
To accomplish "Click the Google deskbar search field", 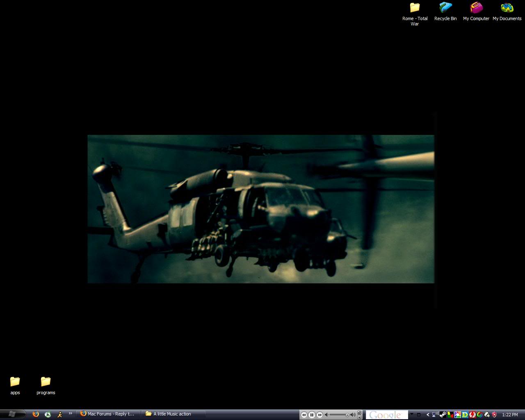I will 387,415.
